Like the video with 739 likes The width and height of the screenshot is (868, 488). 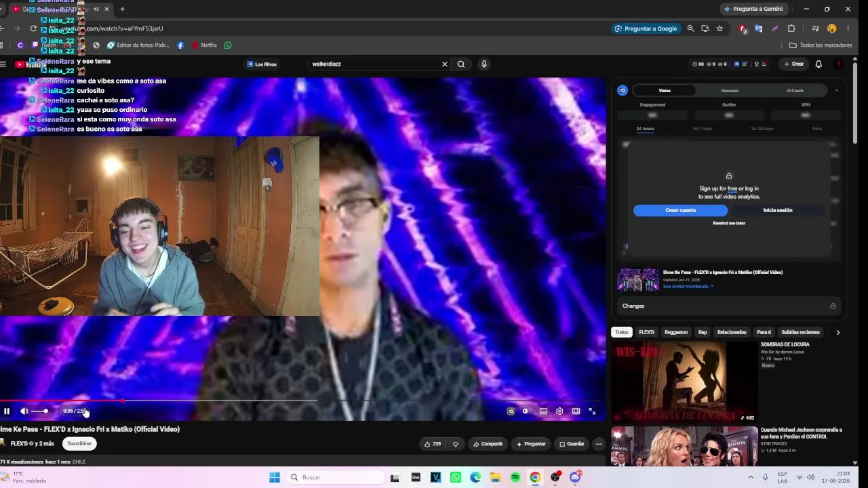click(432, 444)
